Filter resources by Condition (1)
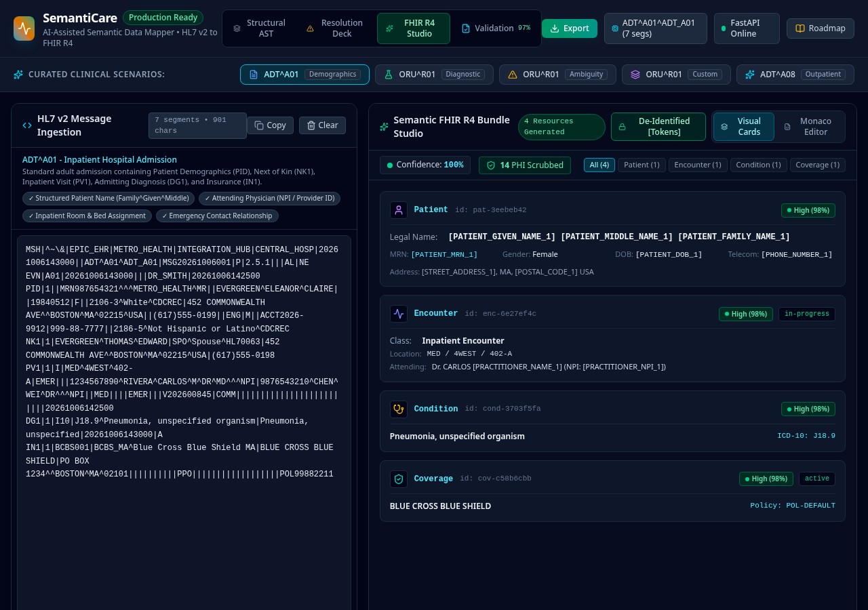The width and height of the screenshot is (868, 610). pos(758,165)
